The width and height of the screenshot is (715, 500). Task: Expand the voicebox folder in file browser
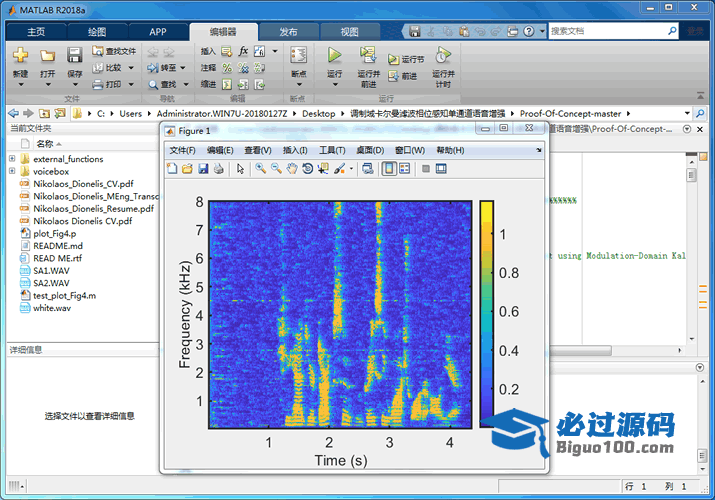(x=12, y=171)
